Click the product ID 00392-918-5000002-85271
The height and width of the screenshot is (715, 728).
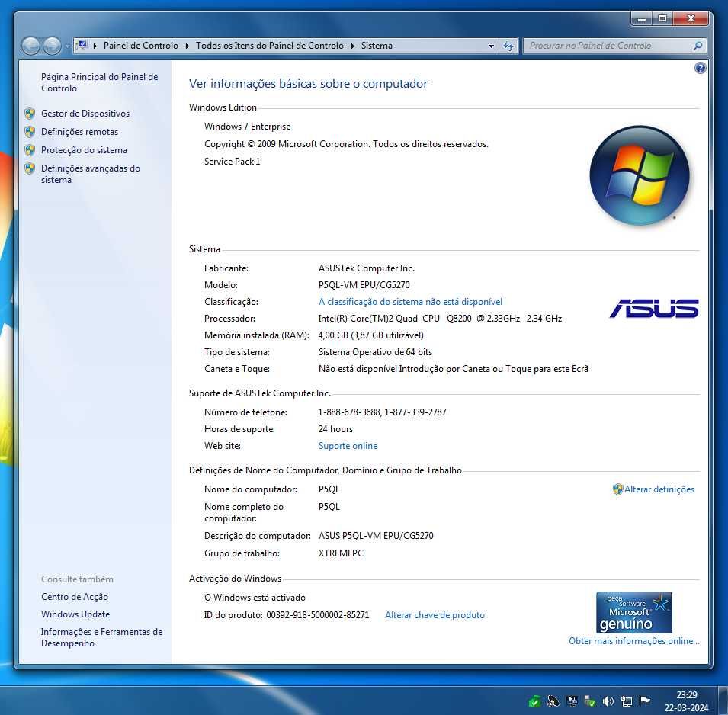[318, 615]
